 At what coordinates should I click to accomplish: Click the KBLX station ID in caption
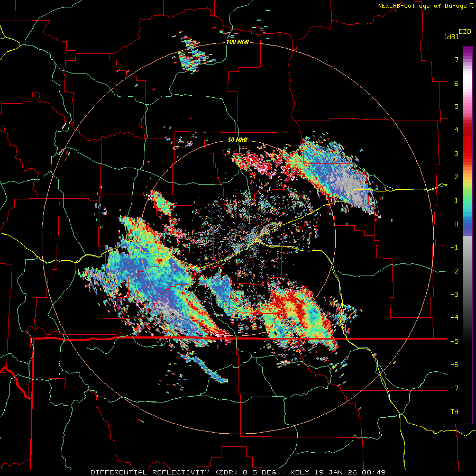300,472
